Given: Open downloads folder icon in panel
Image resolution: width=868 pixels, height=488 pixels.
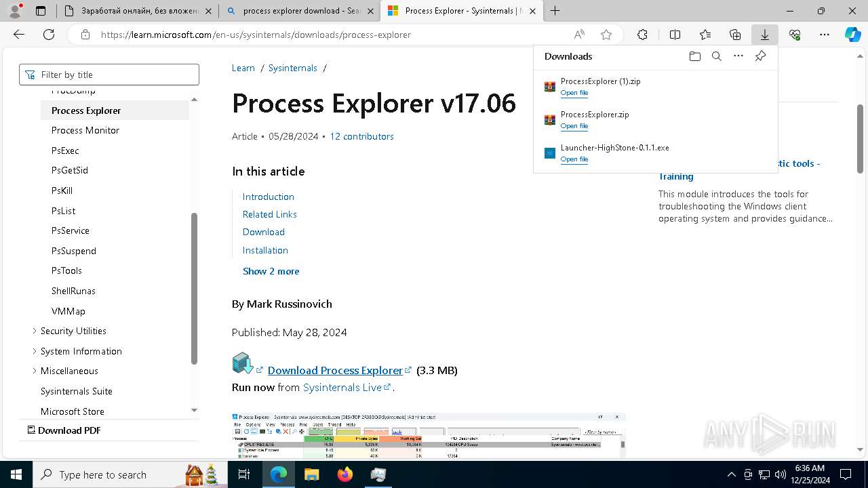Looking at the screenshot, I should click(694, 56).
